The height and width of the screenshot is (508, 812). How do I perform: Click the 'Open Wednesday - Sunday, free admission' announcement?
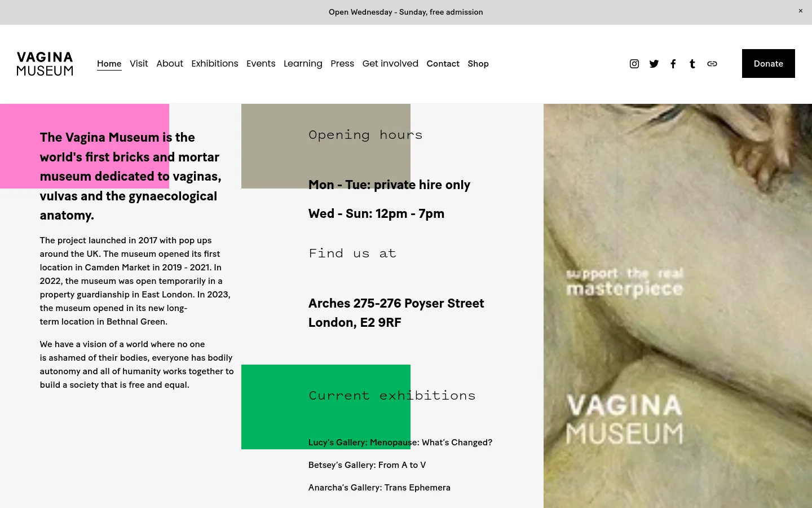pyautogui.click(x=406, y=12)
